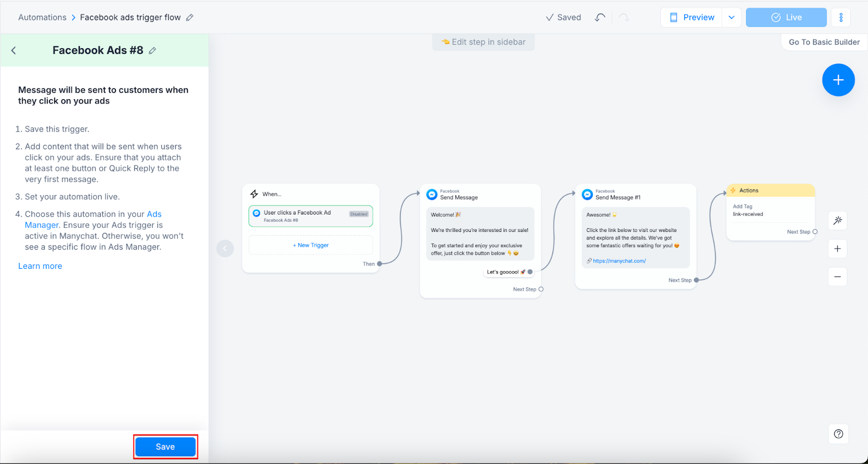Edit the Facebook Ads #8 title pencil
The height and width of the screenshot is (464, 868).
152,50
